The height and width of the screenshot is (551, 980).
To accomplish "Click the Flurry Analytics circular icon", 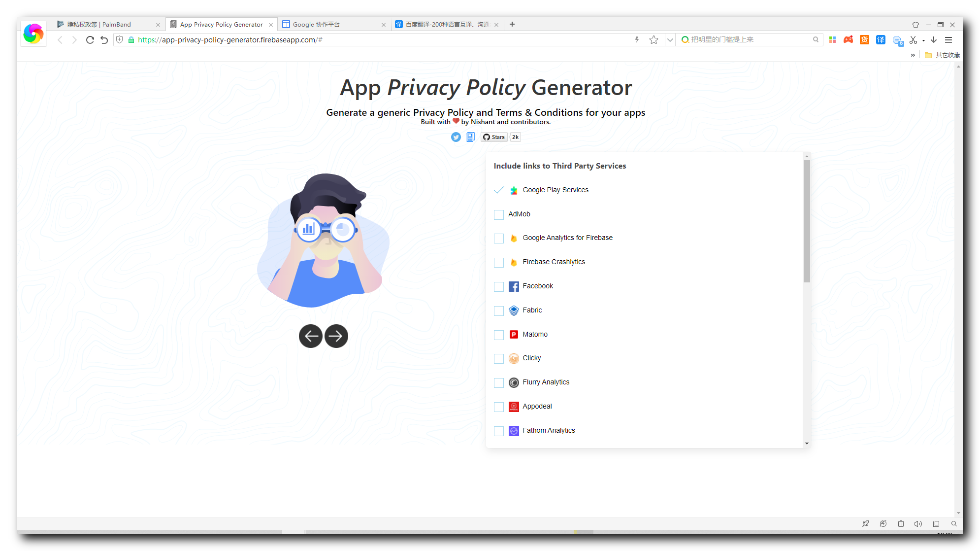I will pos(514,382).
